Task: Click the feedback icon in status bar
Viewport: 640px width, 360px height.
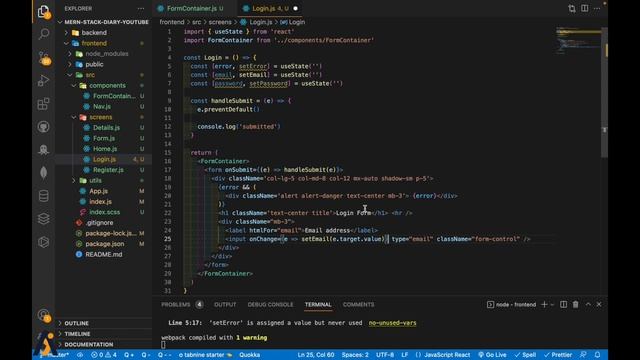Action: (x=583, y=355)
